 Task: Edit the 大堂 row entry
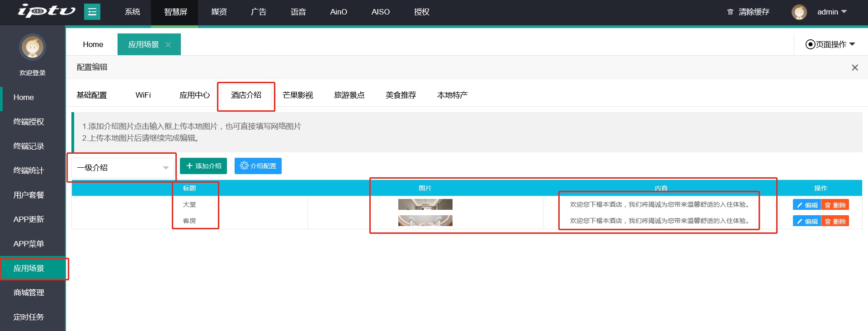click(x=807, y=205)
